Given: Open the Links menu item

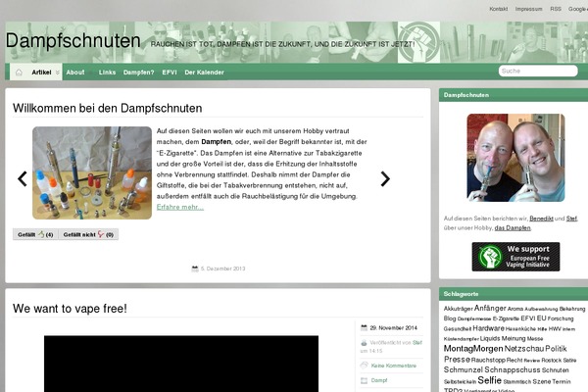Looking at the screenshot, I should click(107, 73).
